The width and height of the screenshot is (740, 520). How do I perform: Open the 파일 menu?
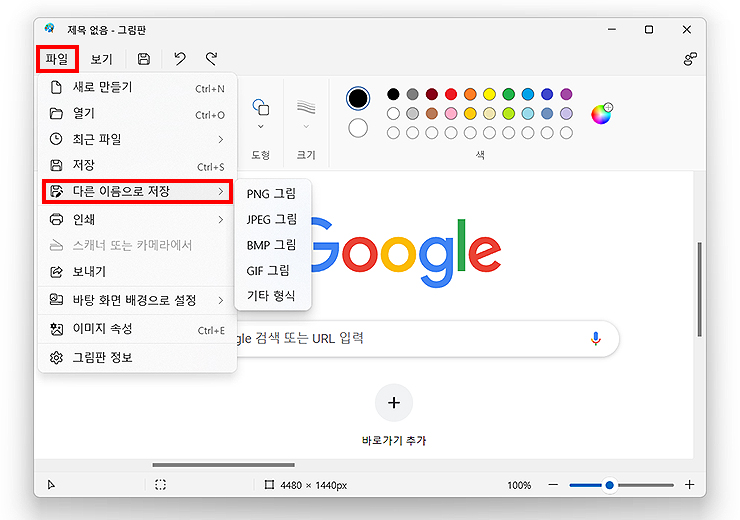pyautogui.click(x=57, y=59)
